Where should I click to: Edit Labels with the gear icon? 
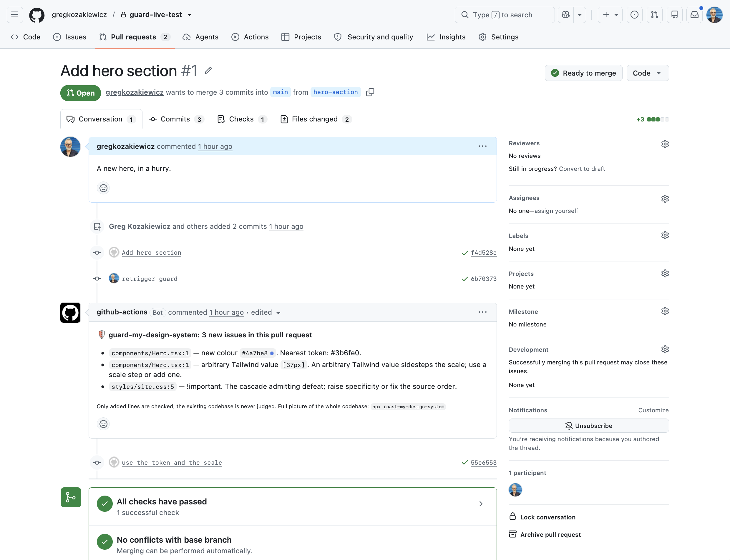pos(665,235)
